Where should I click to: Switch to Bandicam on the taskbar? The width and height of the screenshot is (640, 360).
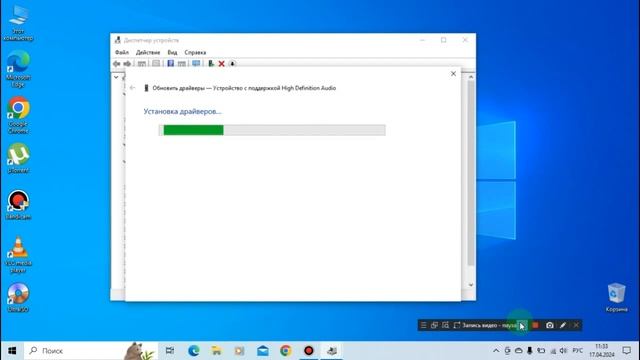[309, 351]
